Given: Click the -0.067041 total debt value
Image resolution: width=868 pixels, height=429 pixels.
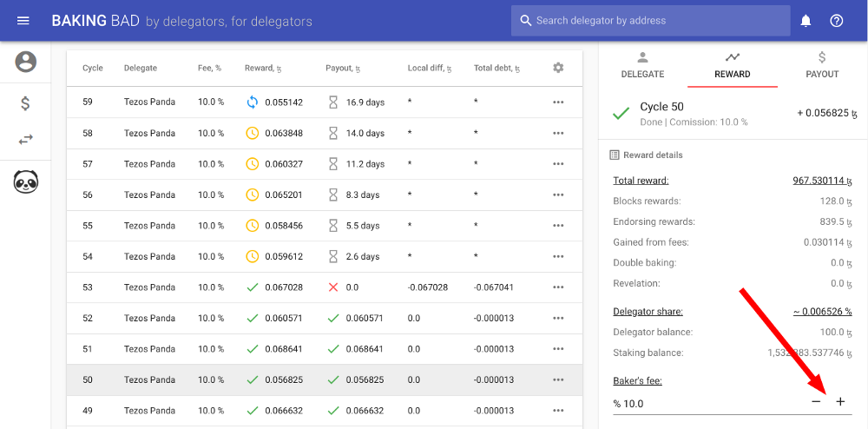Looking at the screenshot, I should click(494, 287).
